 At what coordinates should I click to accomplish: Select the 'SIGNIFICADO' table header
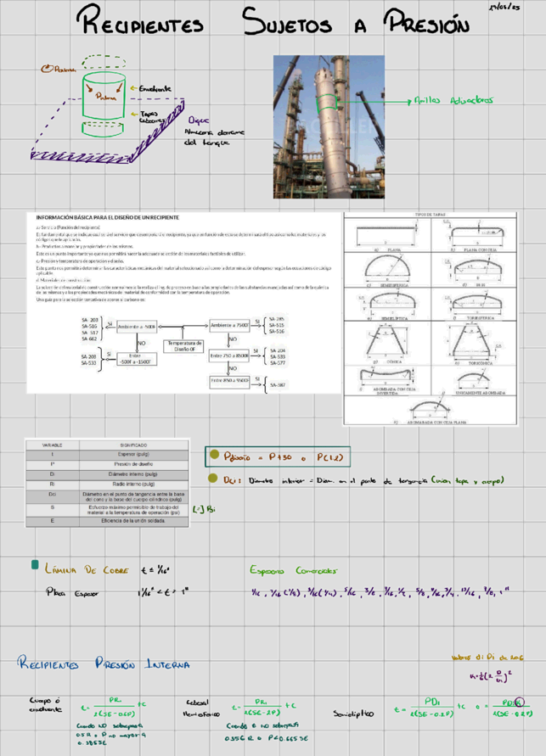133,445
